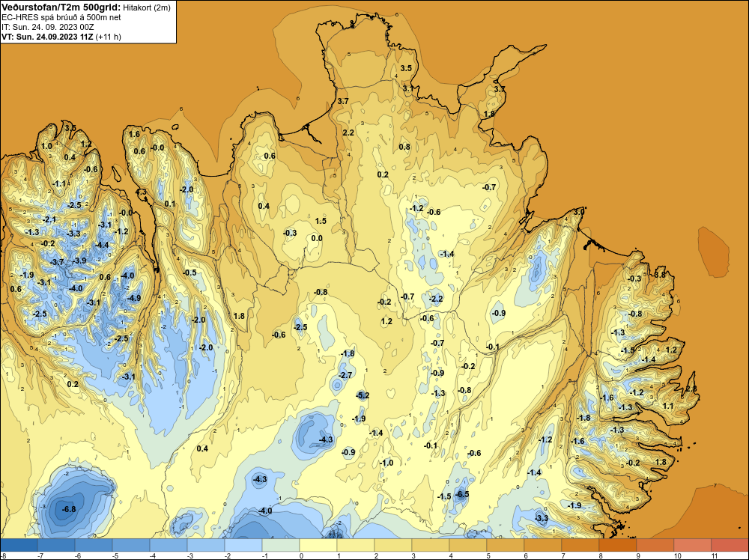Click the '(+11 h)' forecast offset text

(109, 37)
